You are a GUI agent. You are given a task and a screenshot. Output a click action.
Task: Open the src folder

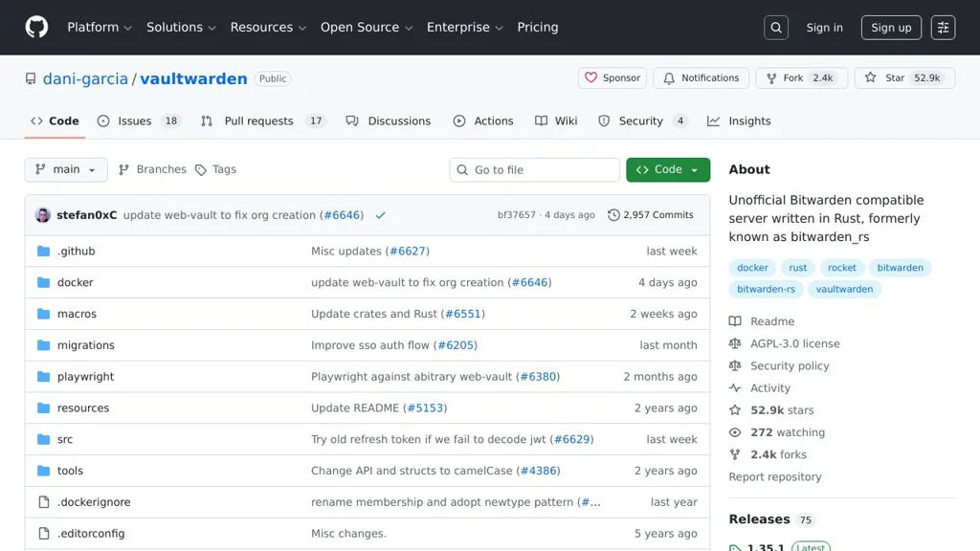65,439
